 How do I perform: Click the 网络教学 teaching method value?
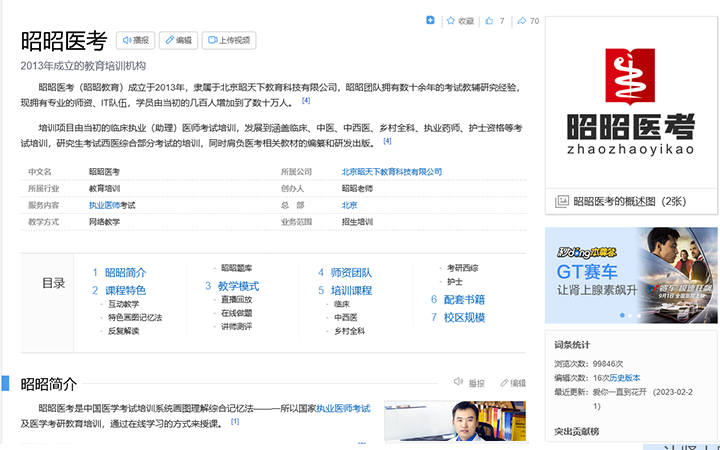point(104,222)
